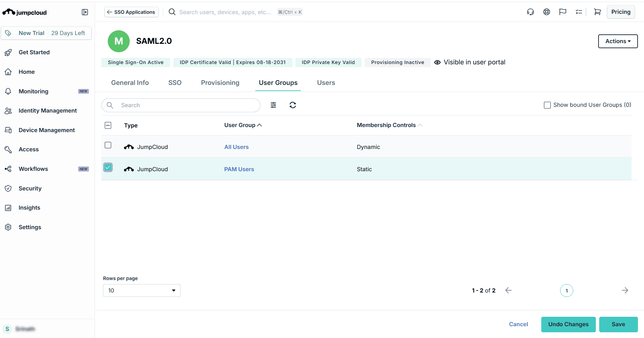The image size is (644, 338).
Task: Open the All Users group link
Action: click(x=236, y=147)
